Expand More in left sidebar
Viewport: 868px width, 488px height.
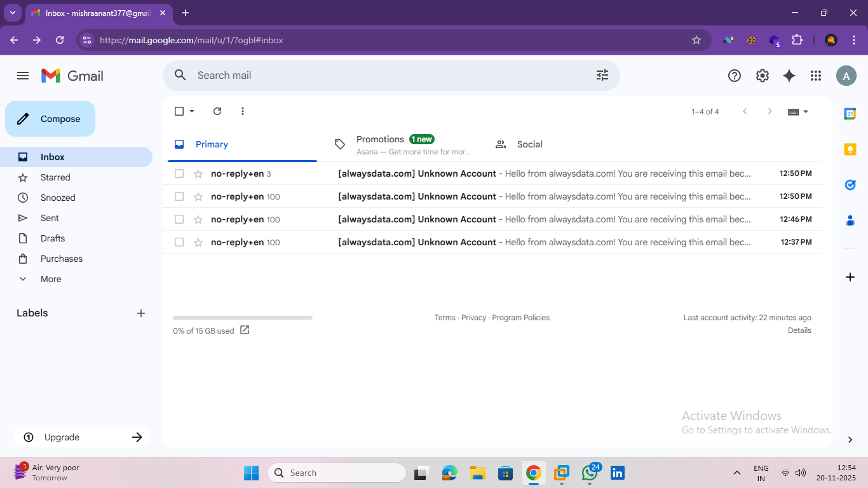[x=51, y=279]
